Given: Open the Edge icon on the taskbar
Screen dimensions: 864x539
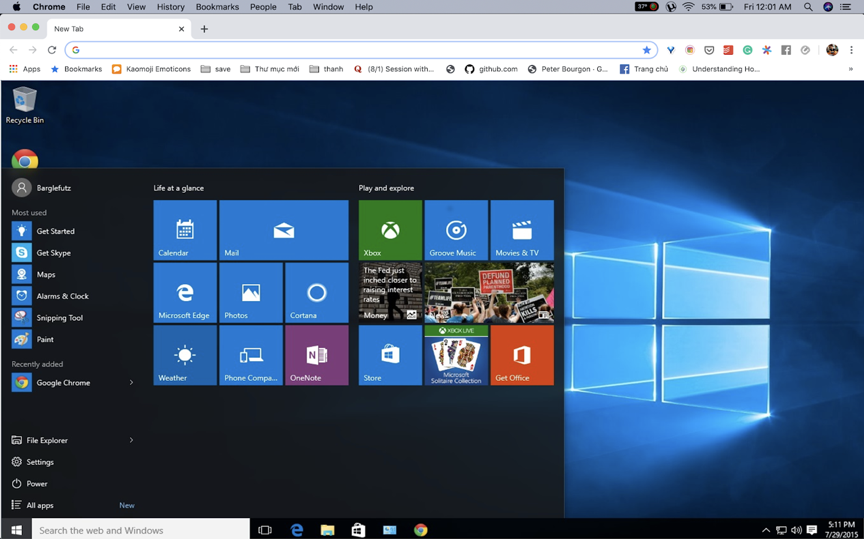Looking at the screenshot, I should [297, 530].
